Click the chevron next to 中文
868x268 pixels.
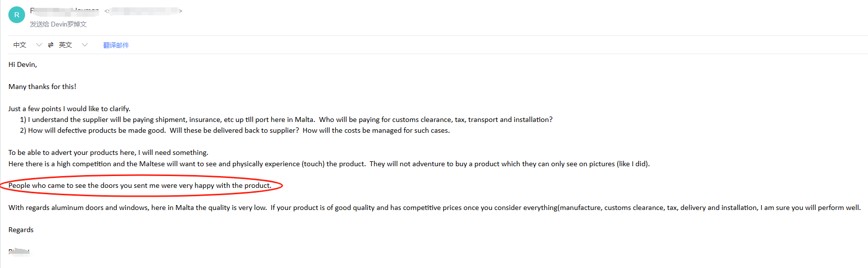(39, 45)
